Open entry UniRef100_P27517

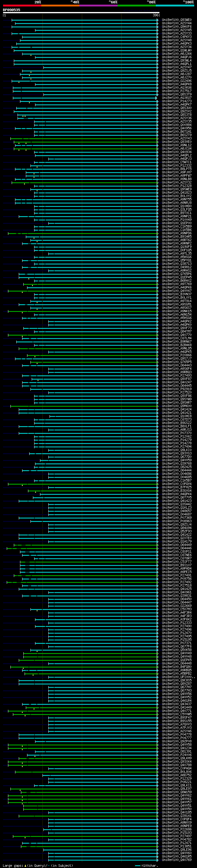177,91
